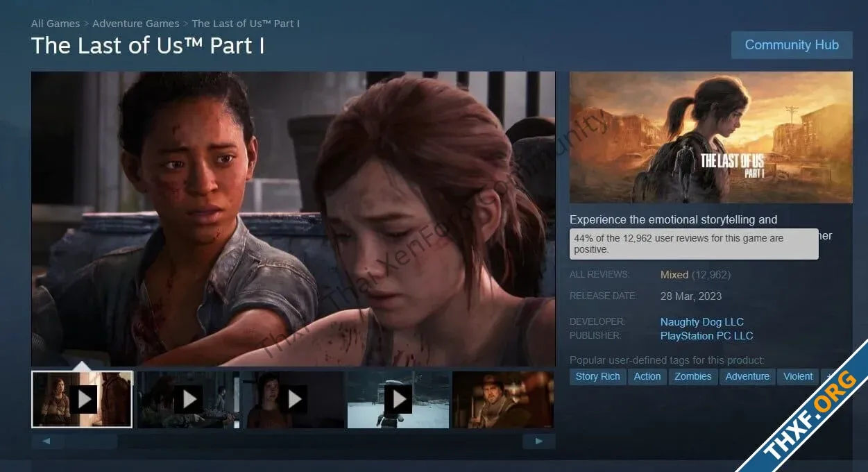This screenshot has width=868, height=472.
Task: Play the second trailer with dark scene
Action: 188,399
